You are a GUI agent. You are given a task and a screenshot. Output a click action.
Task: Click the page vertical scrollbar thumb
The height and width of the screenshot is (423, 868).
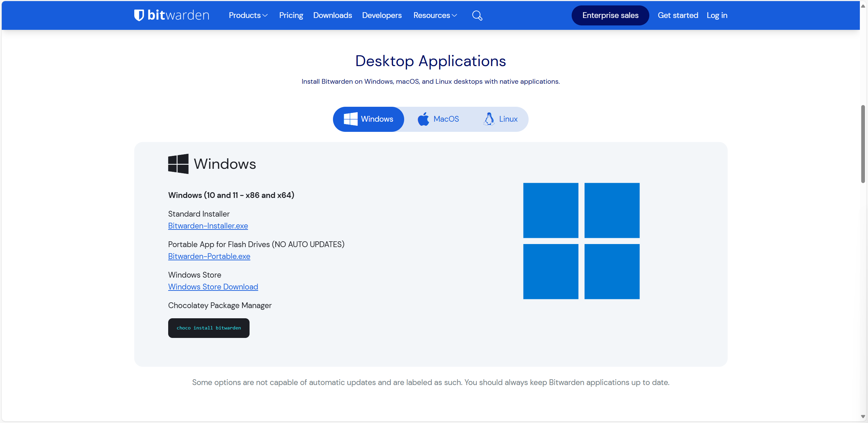click(863, 144)
